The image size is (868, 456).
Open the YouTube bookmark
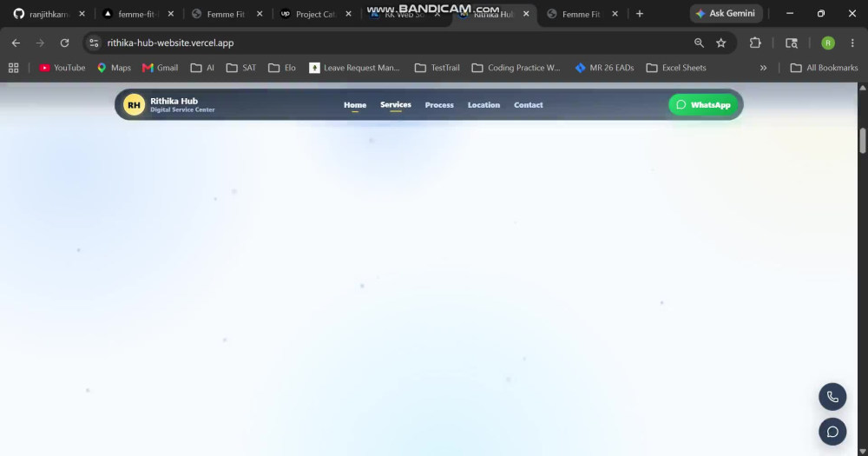click(62, 68)
